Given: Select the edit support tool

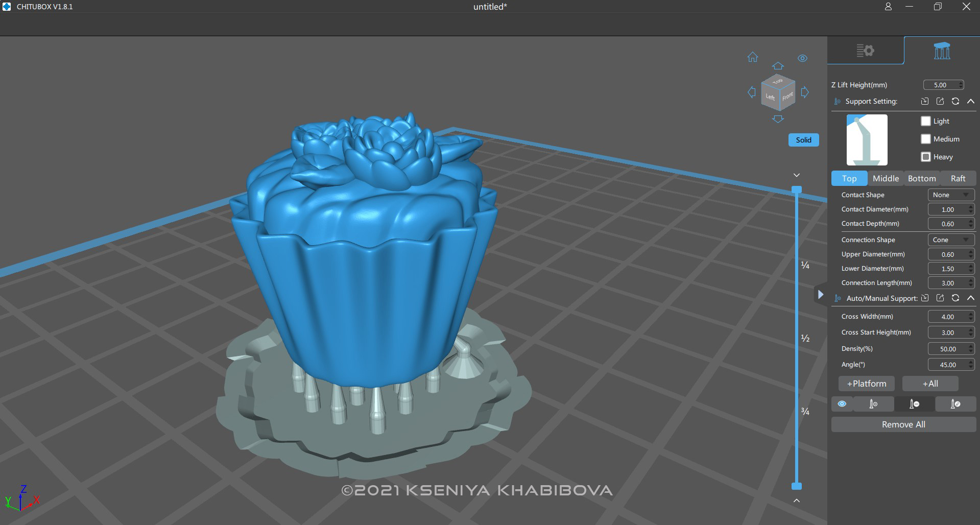Looking at the screenshot, I should [955, 404].
